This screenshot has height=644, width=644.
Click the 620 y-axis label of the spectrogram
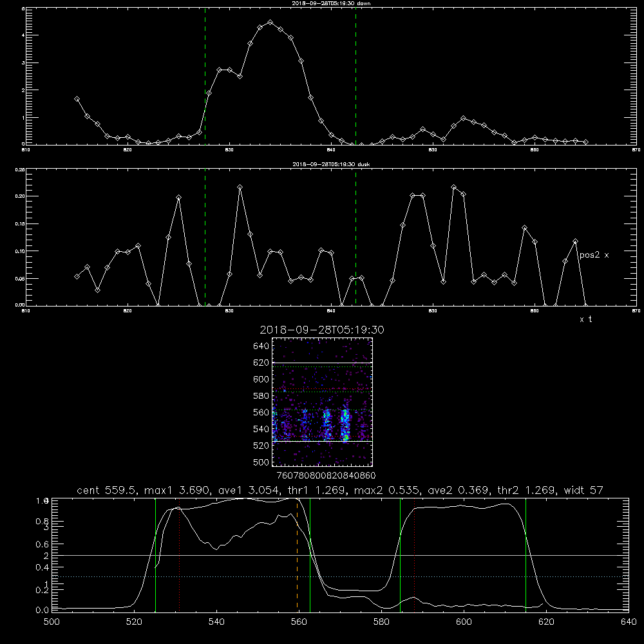[261, 363]
